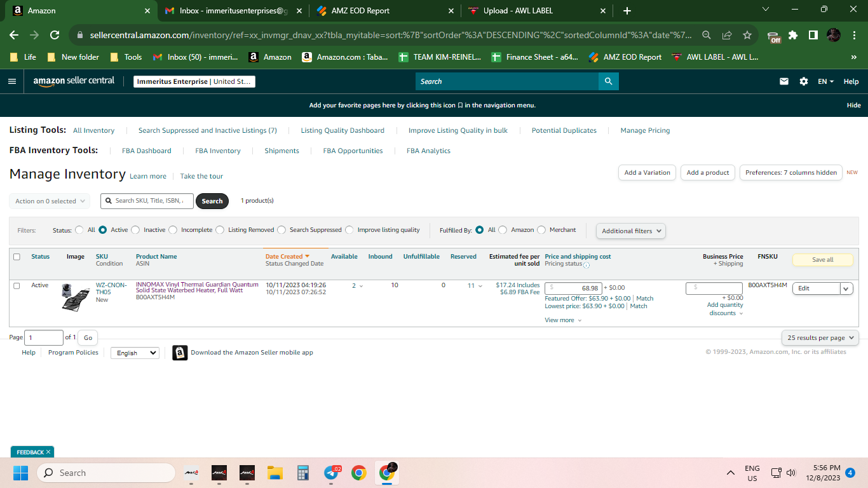Check the WZ-CNON-TH05 row checkbox
868x488 pixels.
click(17, 286)
